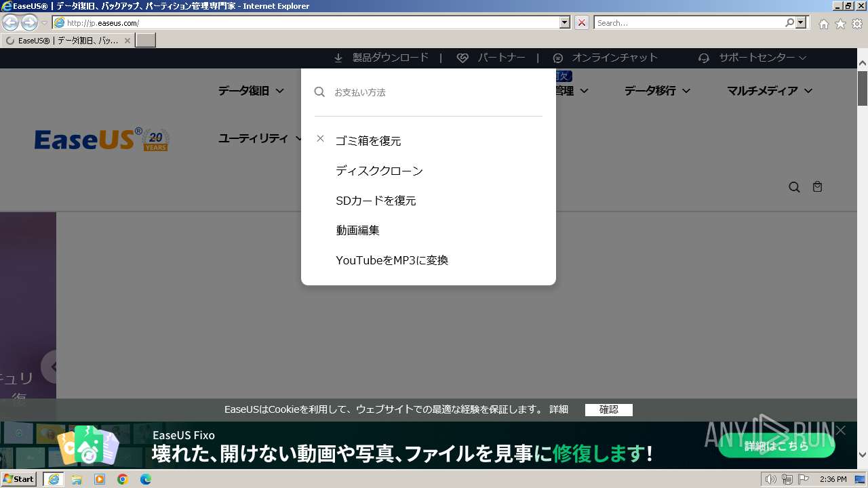The image size is (868, 488).
Task: Click the scrollbar down arrow
Action: tap(863, 455)
